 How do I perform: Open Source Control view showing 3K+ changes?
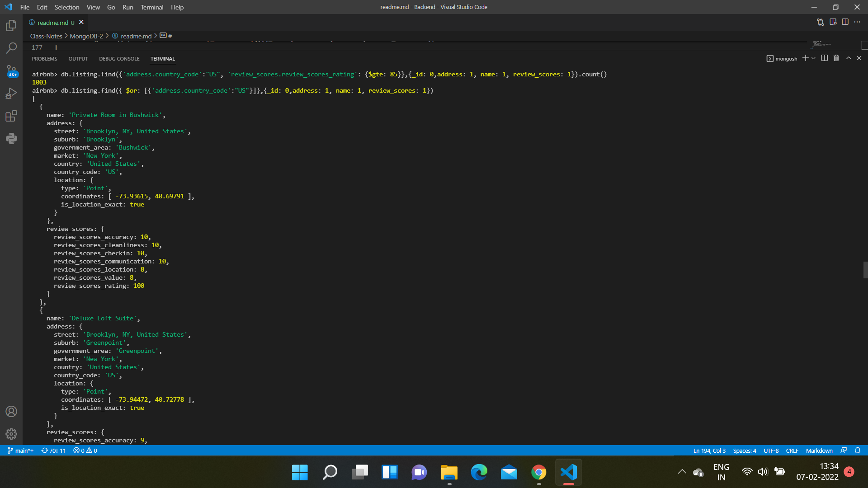coord(11,71)
